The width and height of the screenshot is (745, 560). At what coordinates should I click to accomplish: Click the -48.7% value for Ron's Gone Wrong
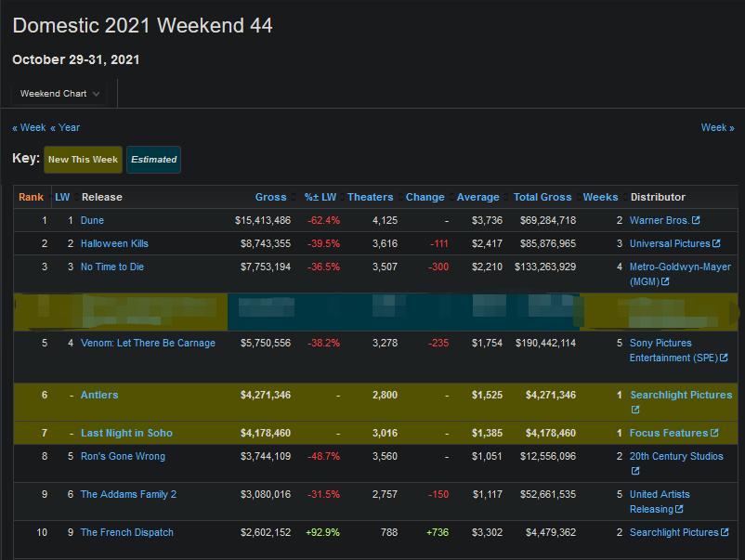tap(323, 457)
